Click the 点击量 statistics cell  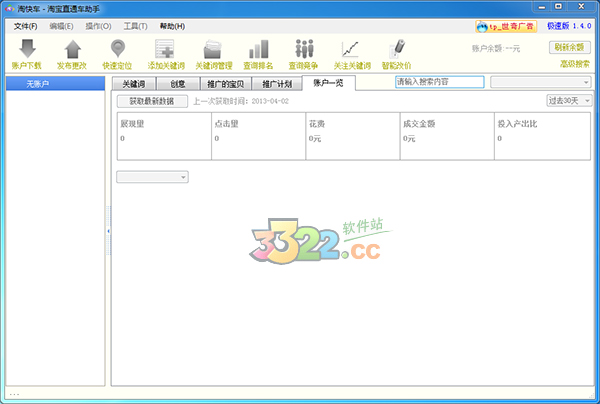tap(259, 136)
